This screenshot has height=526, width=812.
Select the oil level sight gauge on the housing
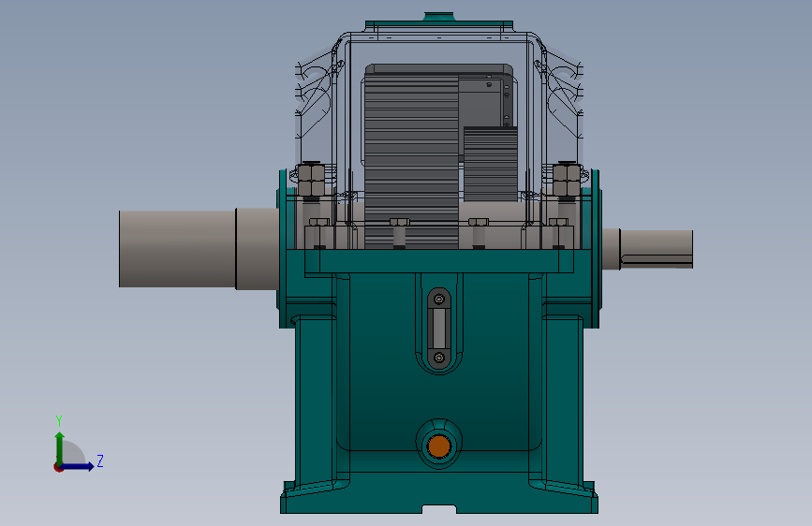pyautogui.click(x=439, y=329)
